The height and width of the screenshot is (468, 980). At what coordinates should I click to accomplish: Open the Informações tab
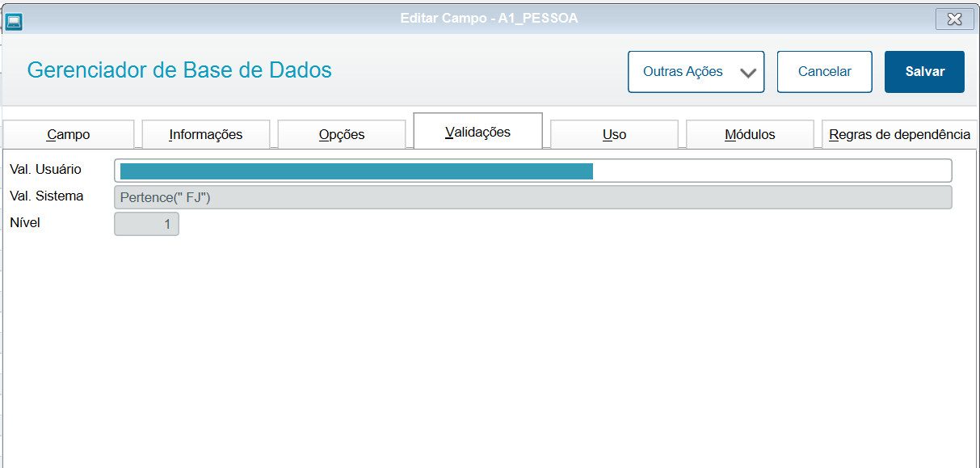(x=206, y=134)
